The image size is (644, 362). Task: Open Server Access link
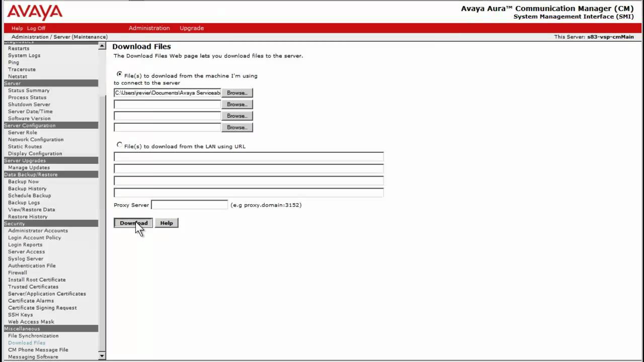pyautogui.click(x=26, y=252)
